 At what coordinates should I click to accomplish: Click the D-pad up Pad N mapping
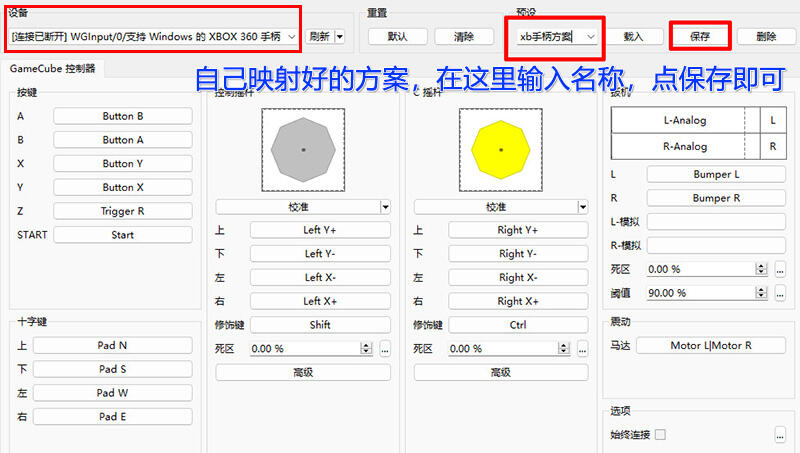[x=113, y=345]
